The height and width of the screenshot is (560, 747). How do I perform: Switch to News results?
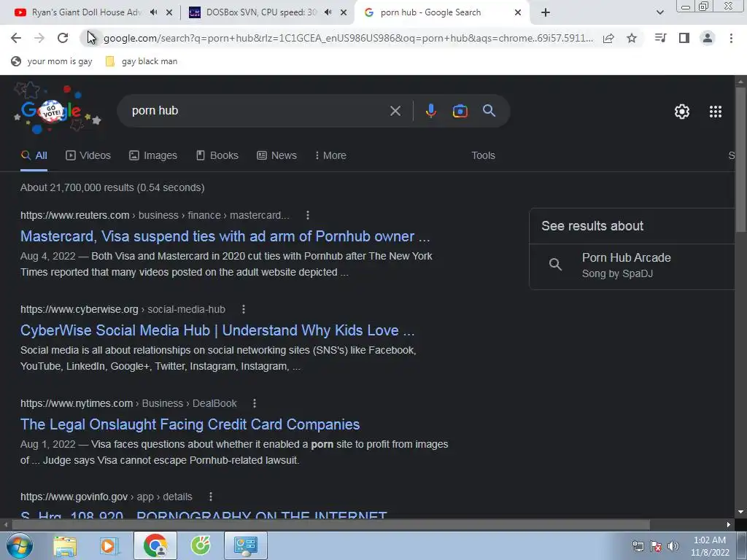(276, 156)
